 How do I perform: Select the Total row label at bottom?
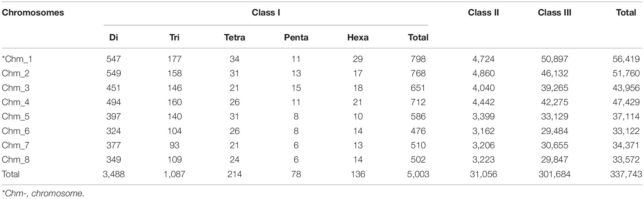tap(11, 174)
